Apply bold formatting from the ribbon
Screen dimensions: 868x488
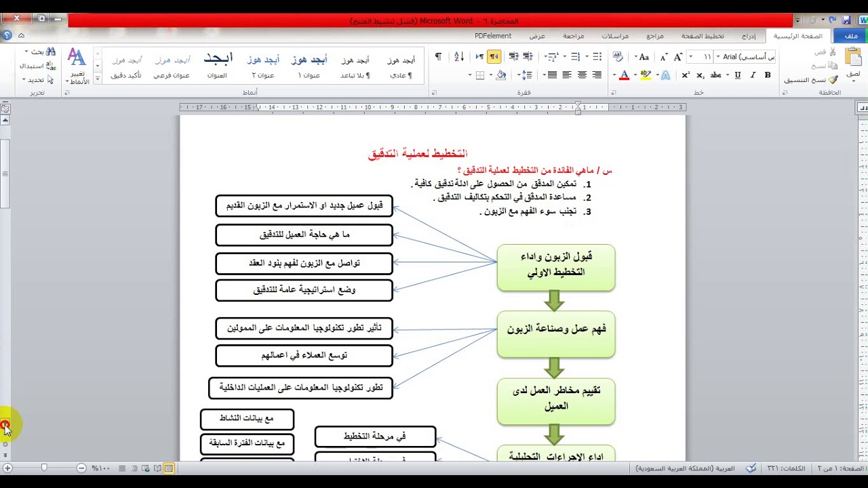point(768,75)
